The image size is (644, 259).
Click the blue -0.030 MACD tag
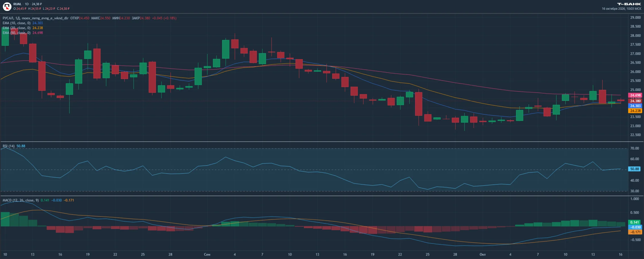(x=635, y=227)
